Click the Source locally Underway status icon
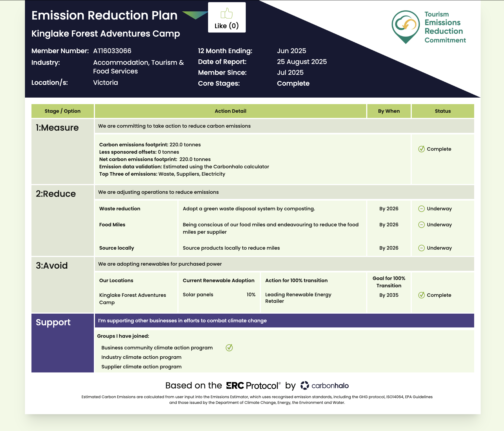 click(x=421, y=248)
